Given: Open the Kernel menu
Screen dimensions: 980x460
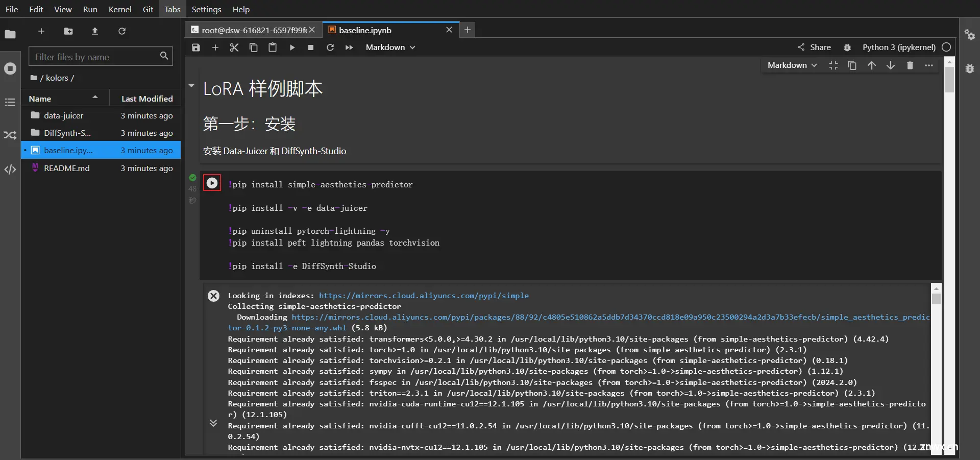Looking at the screenshot, I should 120,9.
